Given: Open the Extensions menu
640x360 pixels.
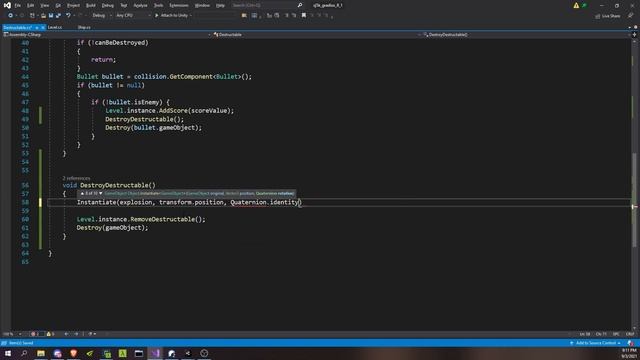Looking at the screenshot, I should click(179, 6).
